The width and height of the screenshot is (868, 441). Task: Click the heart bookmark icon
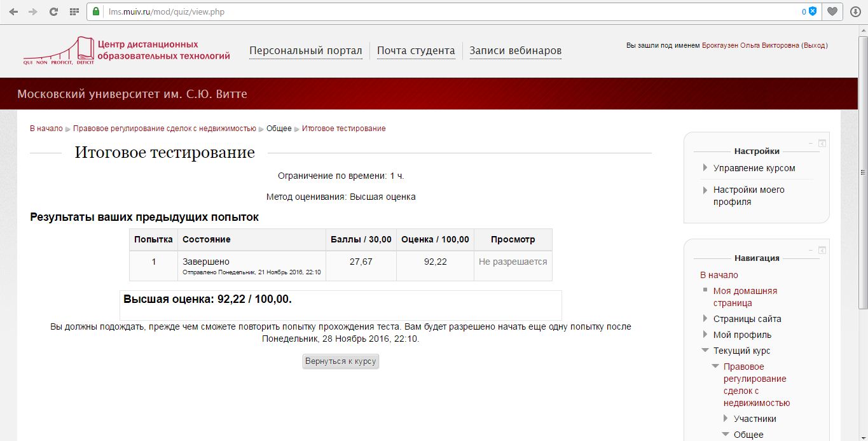tap(832, 11)
